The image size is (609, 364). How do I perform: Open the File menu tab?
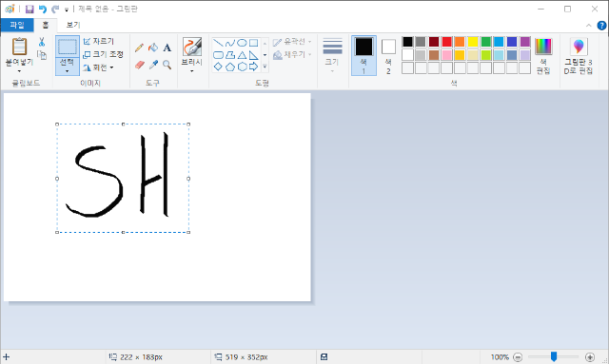[x=17, y=25]
